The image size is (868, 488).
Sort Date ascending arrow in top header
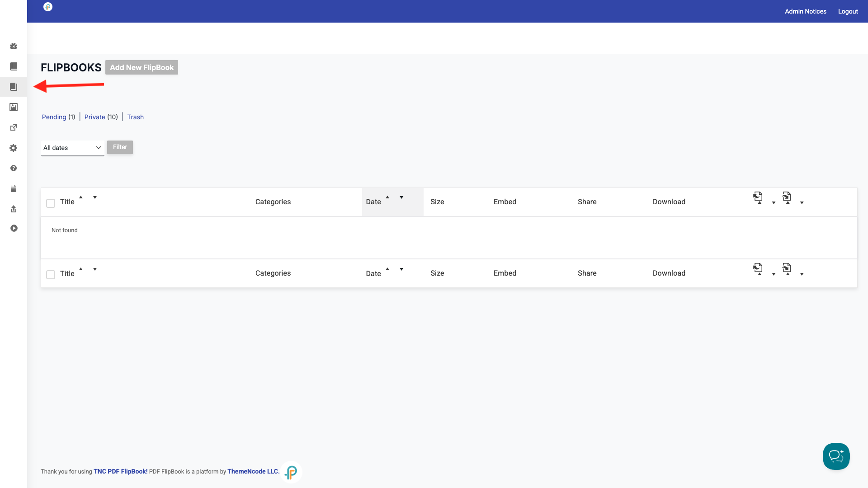point(387,197)
